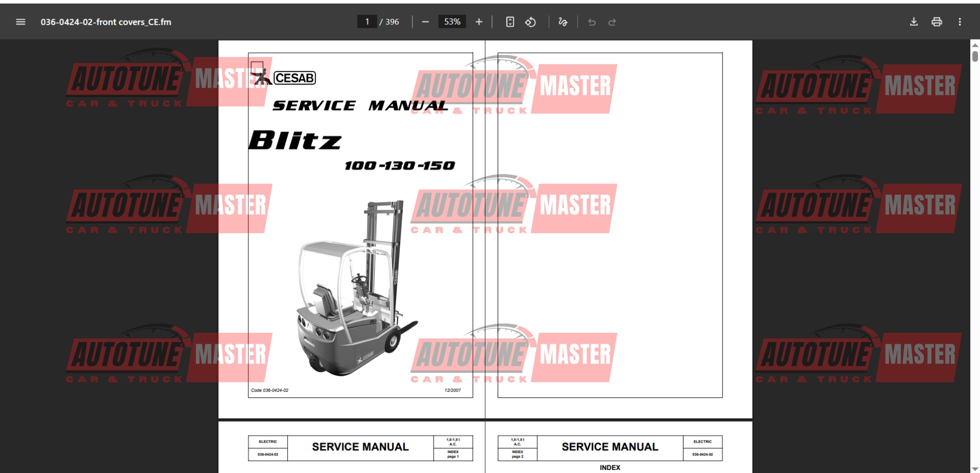
Task: Click the page number input field
Action: [367, 22]
